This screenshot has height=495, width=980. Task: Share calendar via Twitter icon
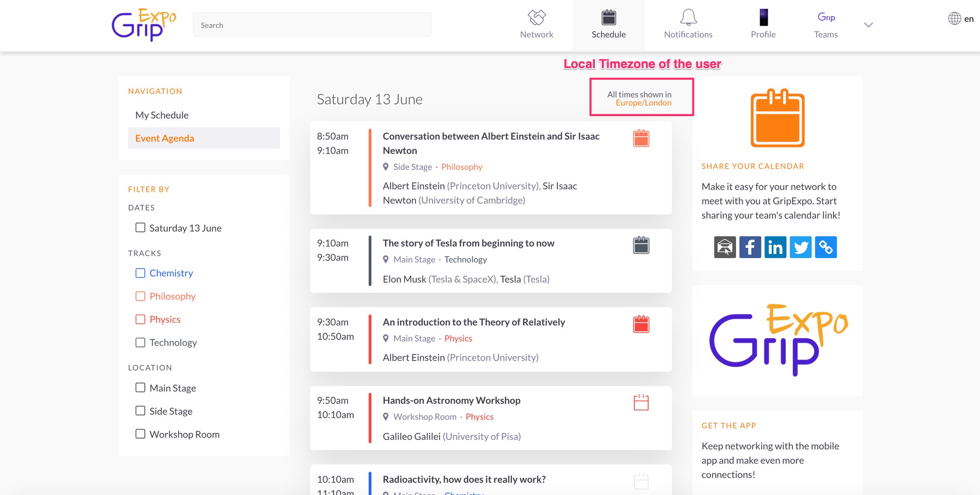tap(801, 247)
